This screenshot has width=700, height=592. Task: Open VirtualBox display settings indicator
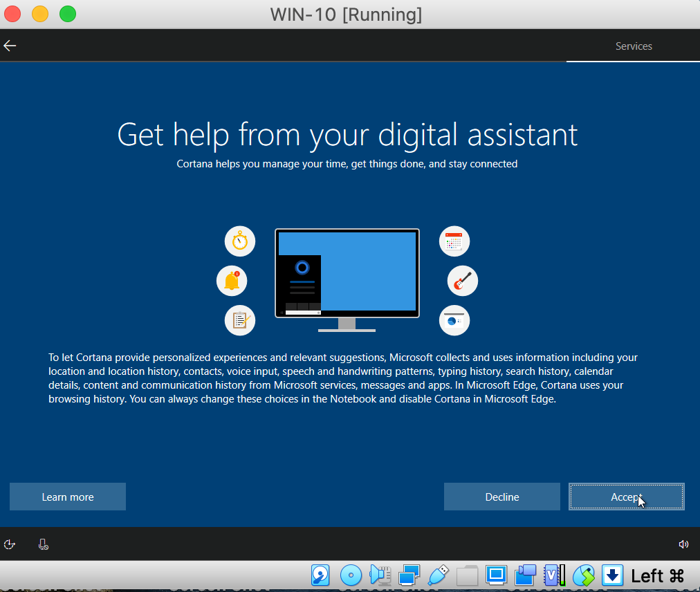496,575
